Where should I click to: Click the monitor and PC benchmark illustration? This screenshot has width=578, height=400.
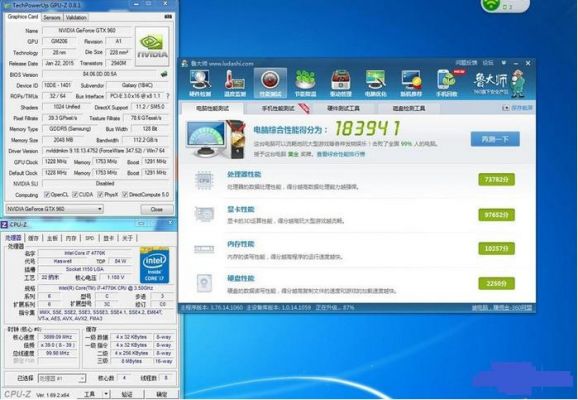pyautogui.click(x=216, y=139)
